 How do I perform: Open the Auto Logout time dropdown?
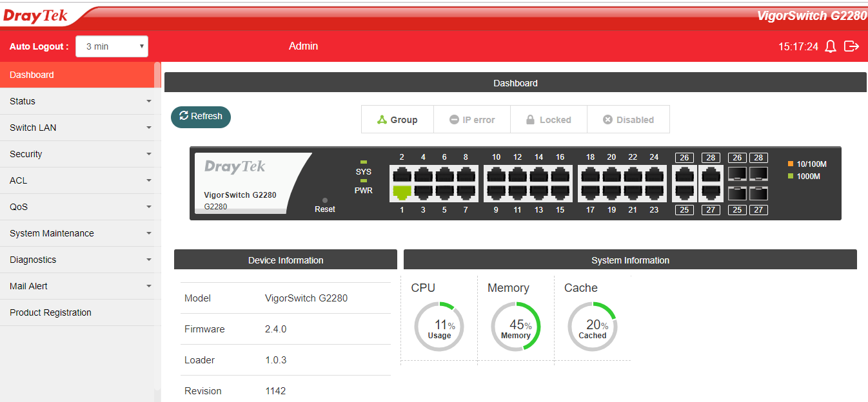pyautogui.click(x=112, y=46)
